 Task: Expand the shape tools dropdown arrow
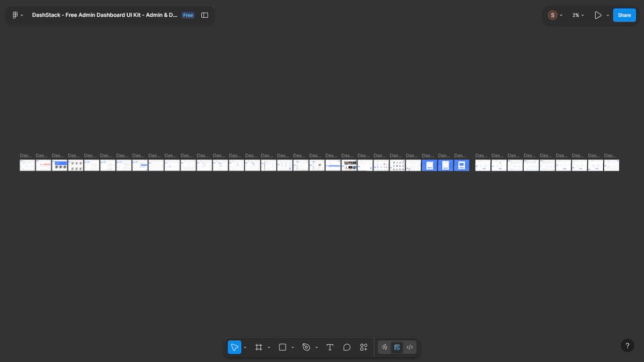tap(292, 348)
